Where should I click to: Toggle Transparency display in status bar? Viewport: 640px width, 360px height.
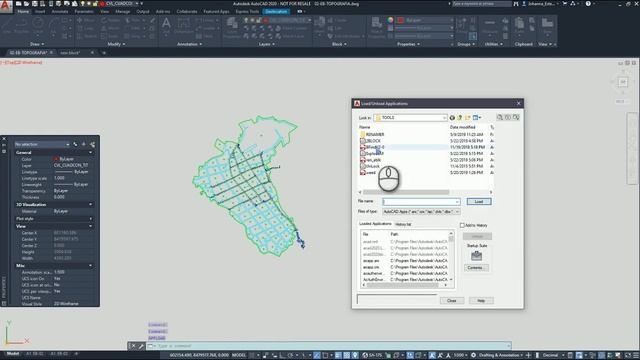point(347,355)
